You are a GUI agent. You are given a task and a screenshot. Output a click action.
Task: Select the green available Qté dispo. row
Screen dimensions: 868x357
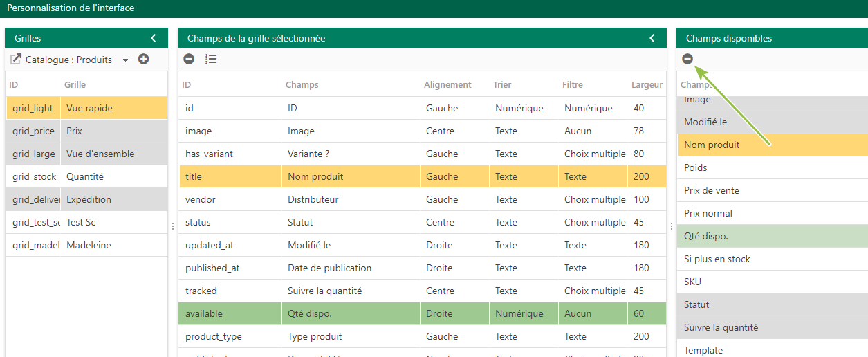tap(422, 313)
